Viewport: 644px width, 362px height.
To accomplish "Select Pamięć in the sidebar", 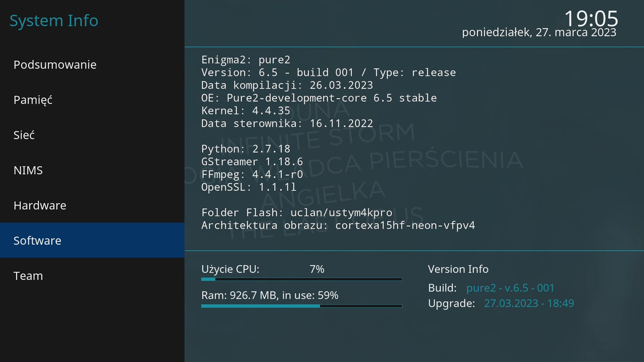I will tap(92, 100).
